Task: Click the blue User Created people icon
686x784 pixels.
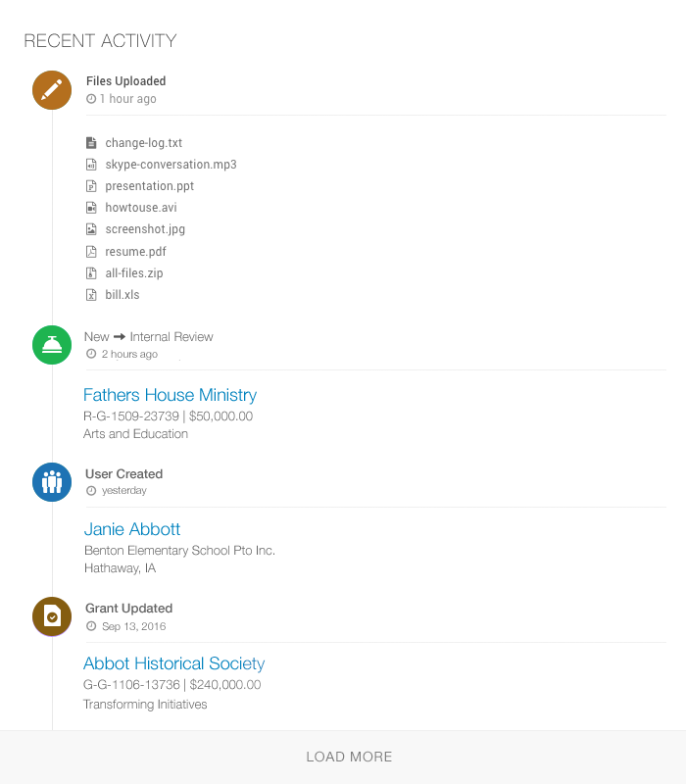Action: (52, 482)
